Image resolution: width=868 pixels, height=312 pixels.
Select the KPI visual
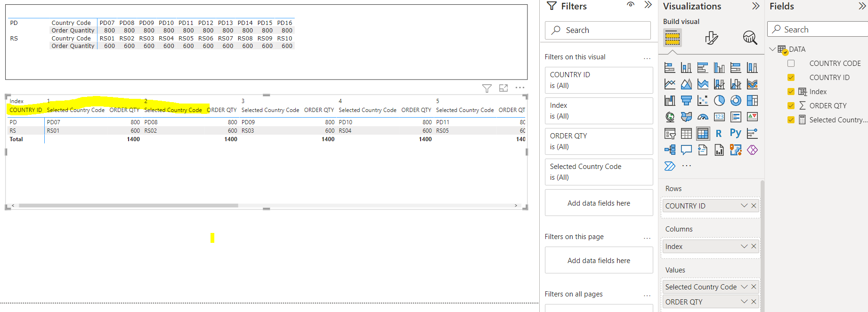752,117
